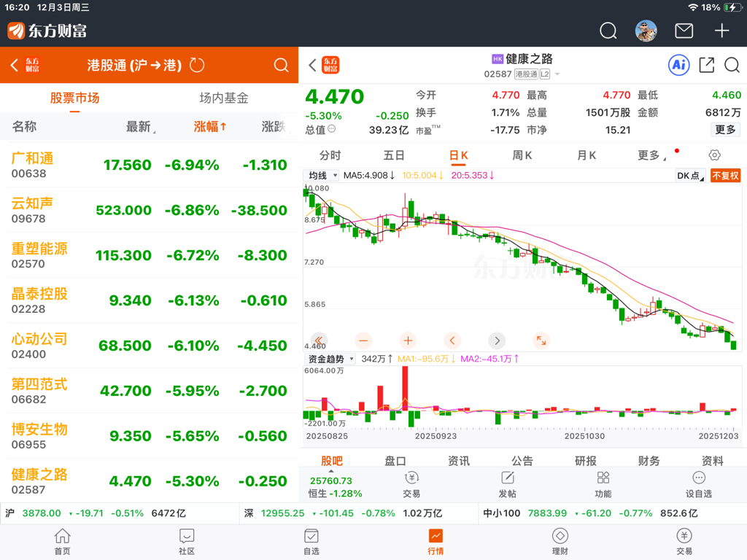Tap the plus icon in the top bar

coord(721,31)
